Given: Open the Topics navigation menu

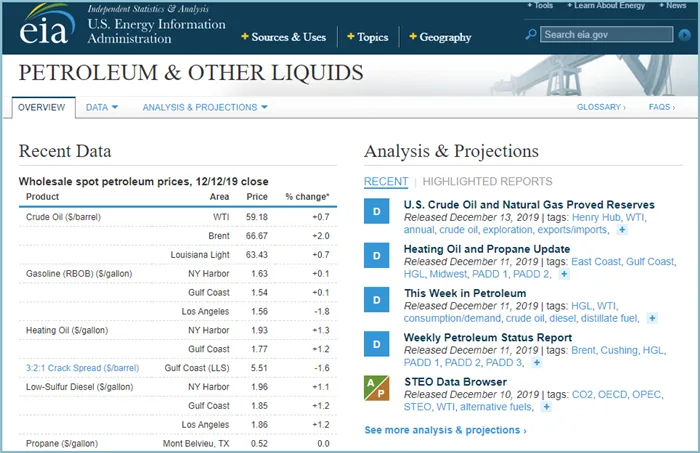Looking at the screenshot, I should (x=367, y=37).
